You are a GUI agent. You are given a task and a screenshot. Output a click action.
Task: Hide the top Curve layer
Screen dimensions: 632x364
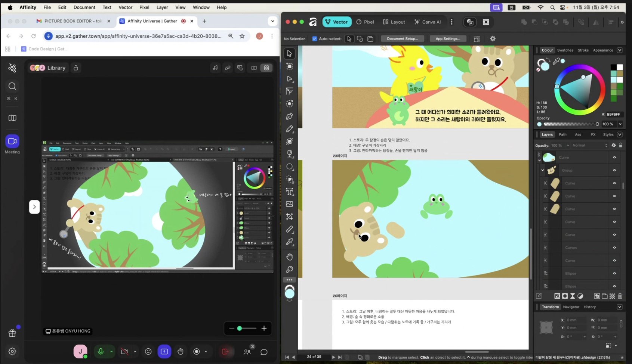tap(614, 158)
